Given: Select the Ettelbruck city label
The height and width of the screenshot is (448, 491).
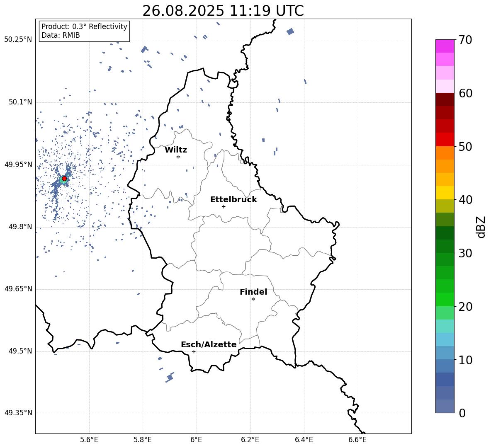Looking at the screenshot, I should (x=233, y=200).
